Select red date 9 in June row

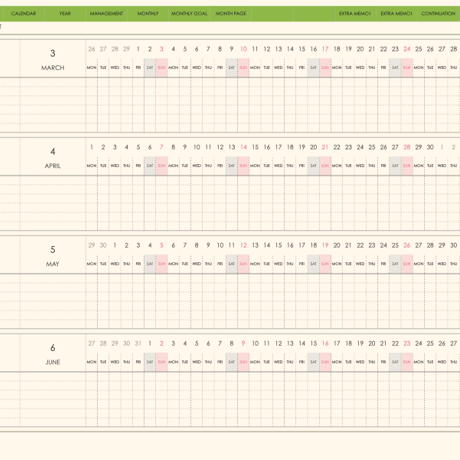[x=243, y=343]
